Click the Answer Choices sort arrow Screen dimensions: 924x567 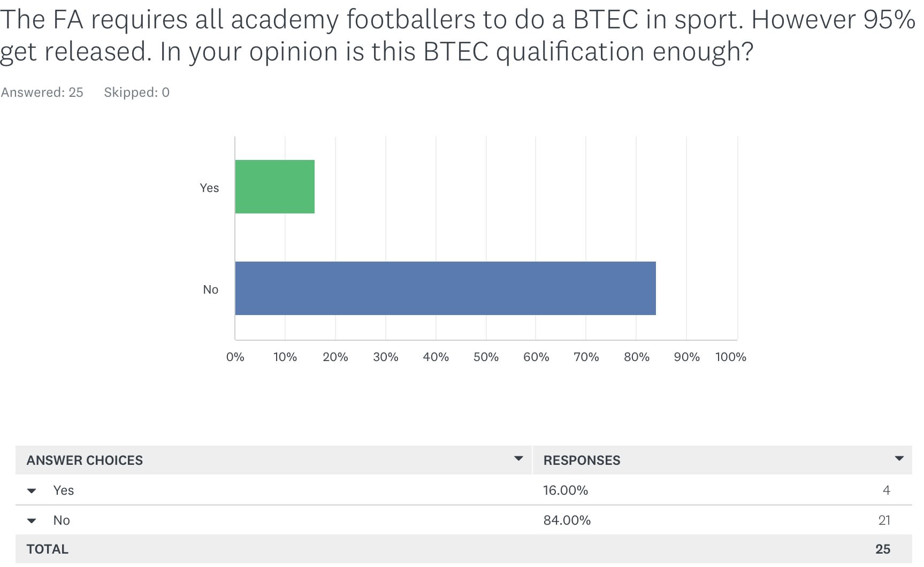pyautogui.click(x=518, y=458)
